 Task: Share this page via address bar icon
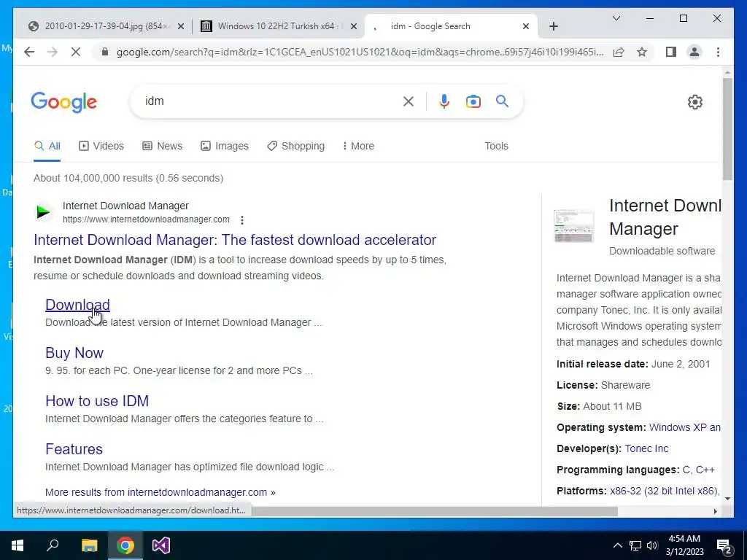pyautogui.click(x=619, y=52)
